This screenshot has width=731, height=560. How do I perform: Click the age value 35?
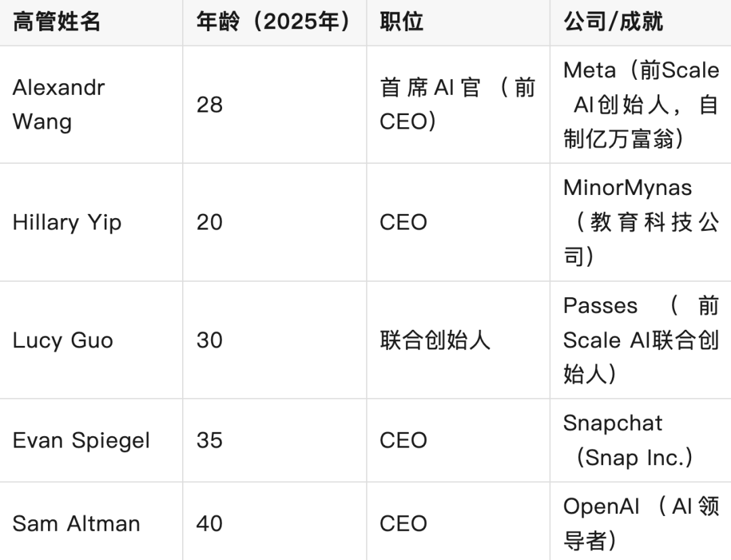coord(210,440)
